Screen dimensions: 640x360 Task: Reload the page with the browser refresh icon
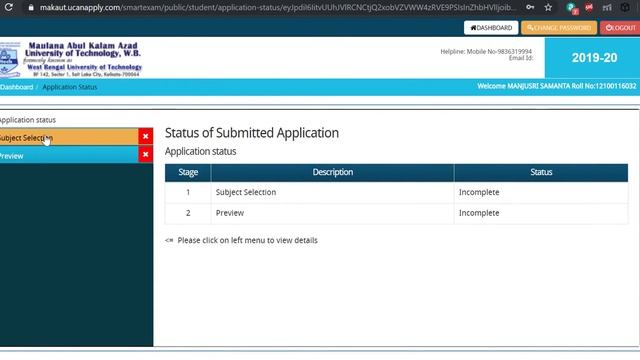click(9, 7)
